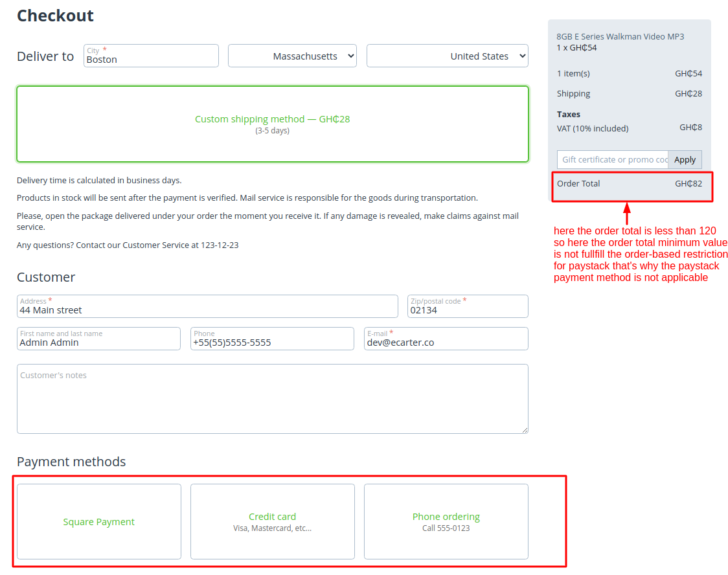Open the Massachusetts state dropdown
This screenshot has height=575, width=728.
(292, 56)
